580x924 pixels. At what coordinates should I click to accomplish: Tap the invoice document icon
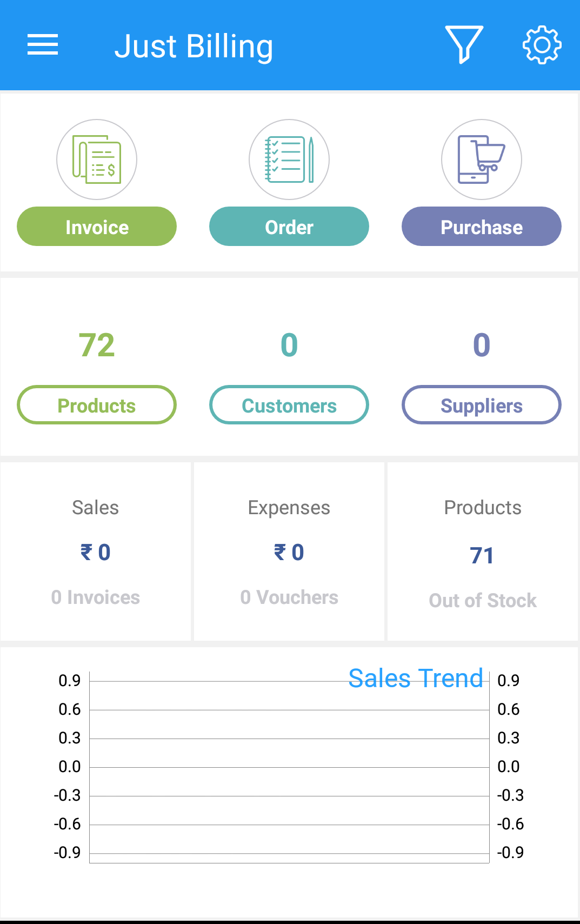click(97, 159)
